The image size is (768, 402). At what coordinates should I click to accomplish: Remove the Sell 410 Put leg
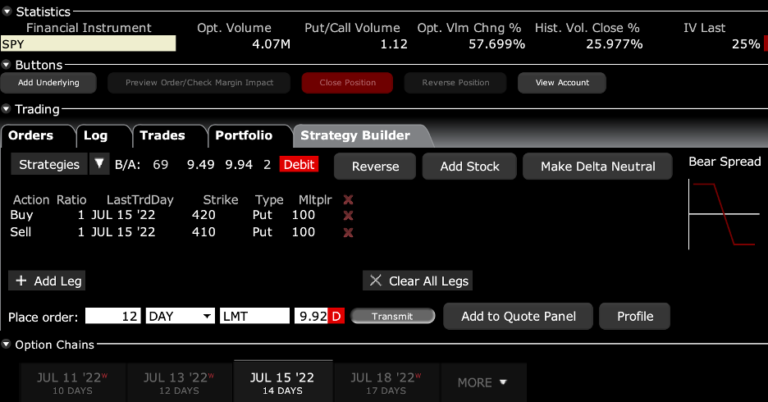[x=348, y=233]
